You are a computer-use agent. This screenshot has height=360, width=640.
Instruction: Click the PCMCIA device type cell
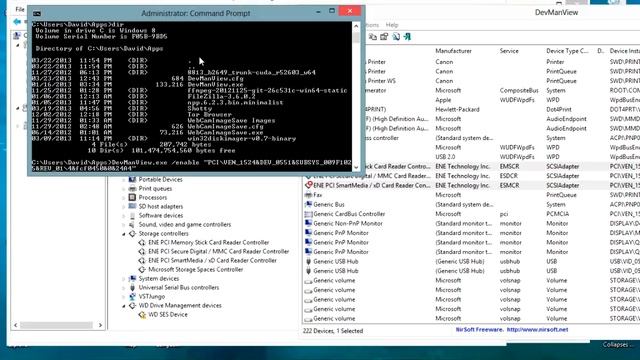[558, 214]
